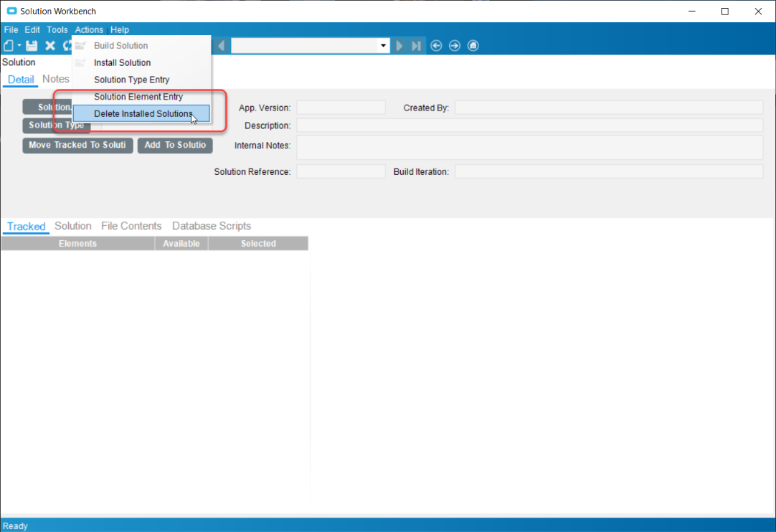Switch to the Database Scripts tab
776x532 pixels.
click(212, 226)
